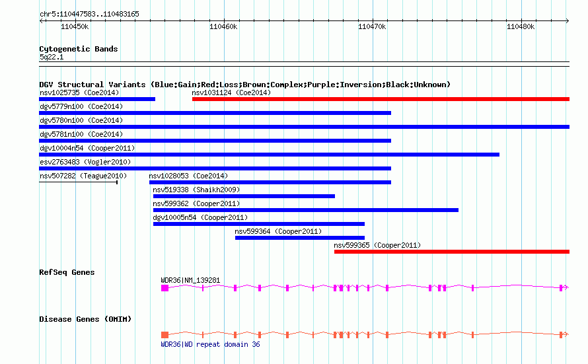The image size is (588, 364).
Task: Select the nsv519338 blue gain bar
Action: click(244, 196)
